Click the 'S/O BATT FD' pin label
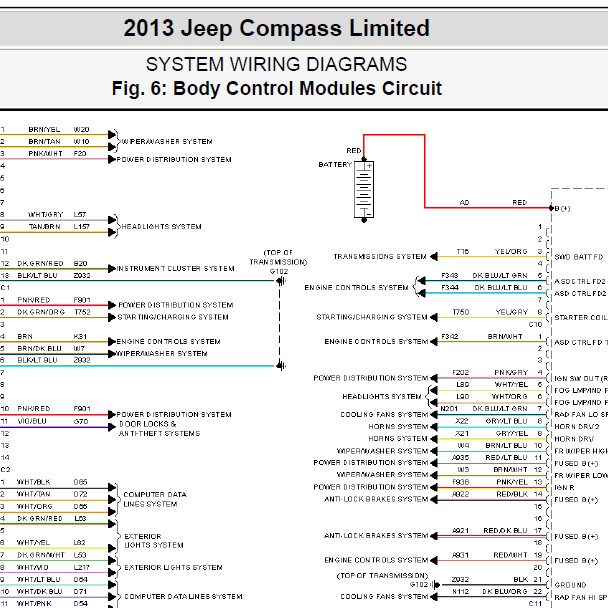The height and width of the screenshot is (608, 608). tap(579, 257)
